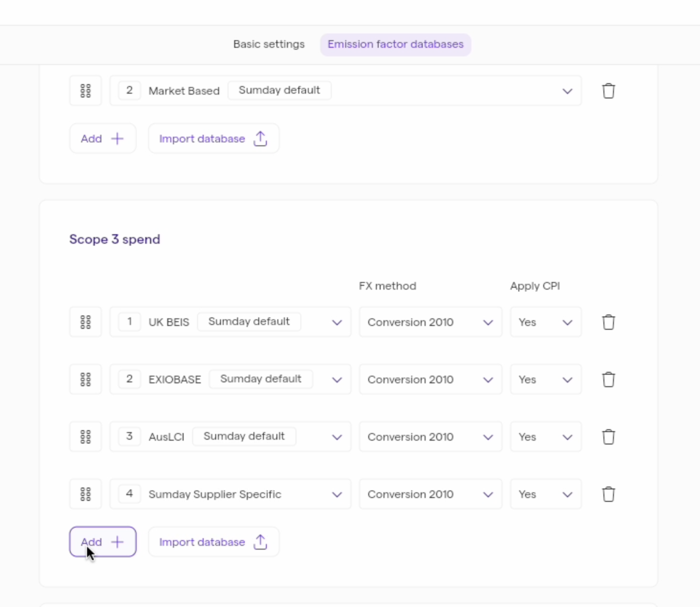Click Import database in Scope 3 spend
This screenshot has width=700, height=607.
coord(213,542)
